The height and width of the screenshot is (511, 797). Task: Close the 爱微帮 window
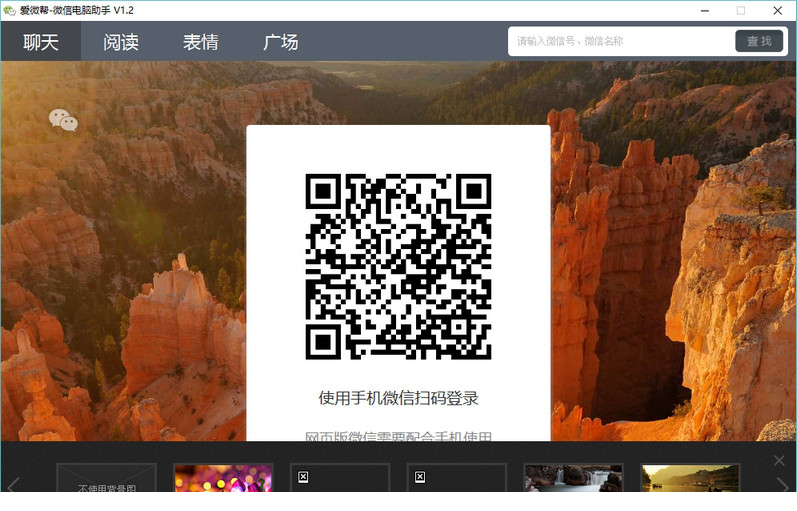click(778, 10)
